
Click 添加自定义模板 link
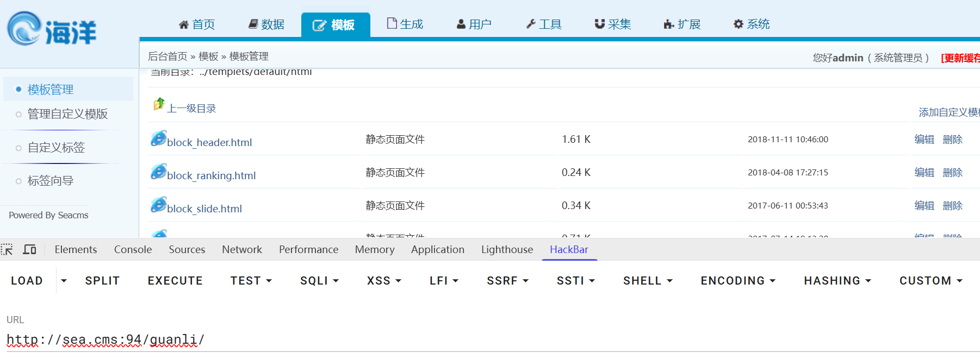coord(949,112)
